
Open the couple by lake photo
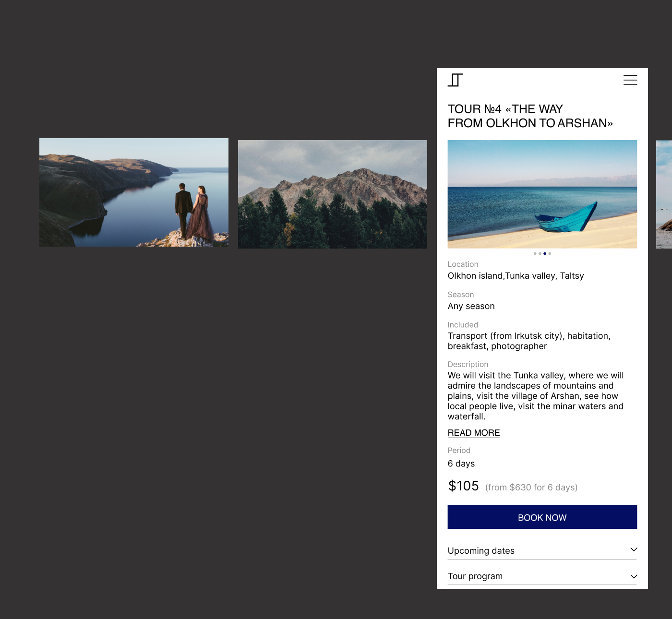click(134, 192)
